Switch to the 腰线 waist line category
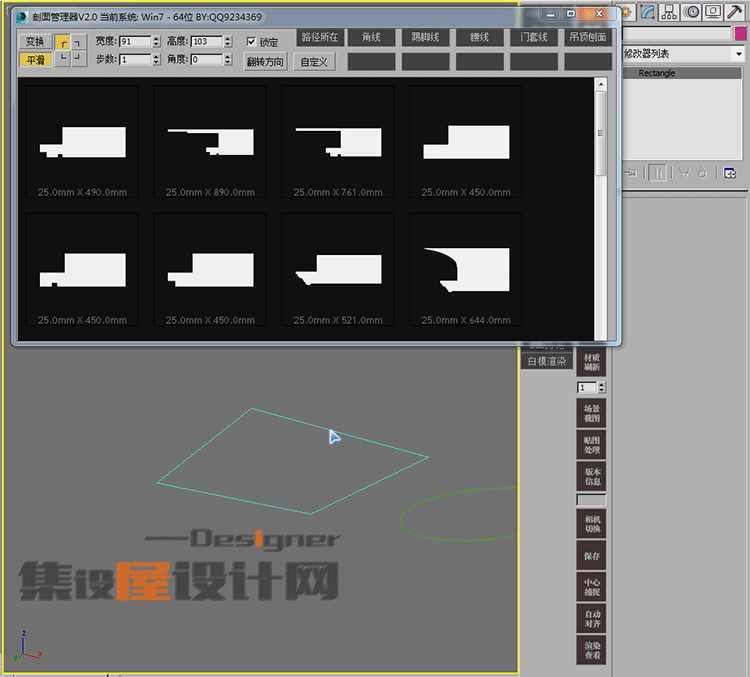750x677 pixels. tap(479, 37)
